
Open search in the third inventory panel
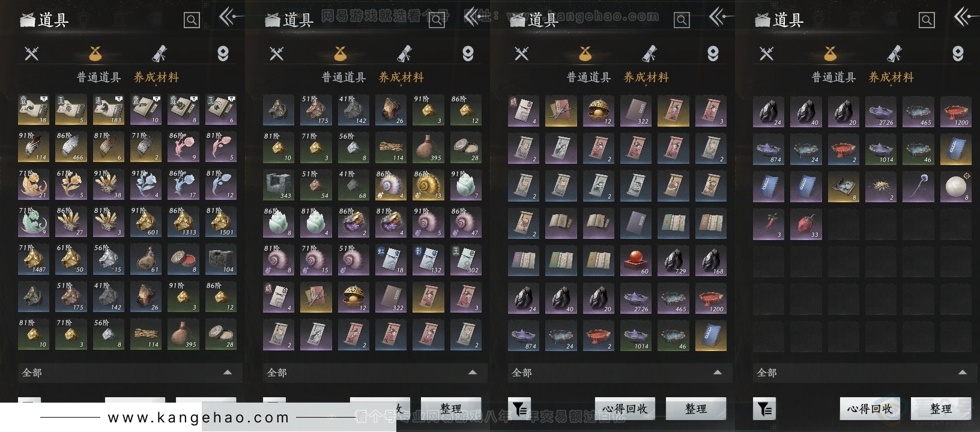point(682,20)
